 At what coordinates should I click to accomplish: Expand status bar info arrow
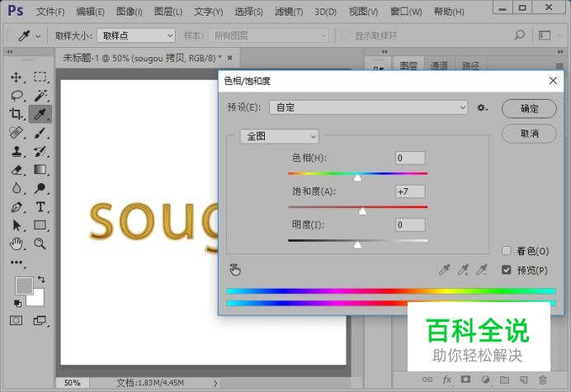[215, 383]
